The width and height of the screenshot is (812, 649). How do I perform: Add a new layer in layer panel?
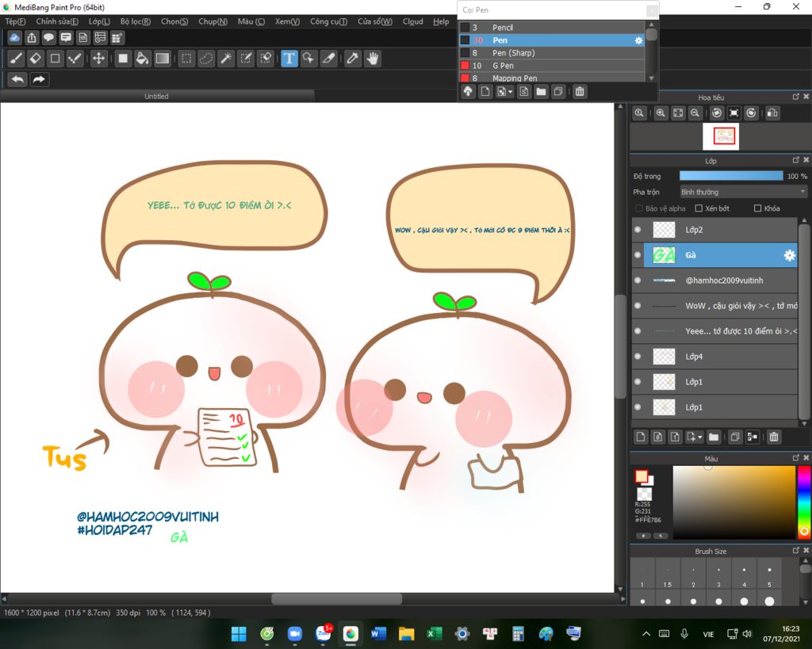click(x=641, y=437)
